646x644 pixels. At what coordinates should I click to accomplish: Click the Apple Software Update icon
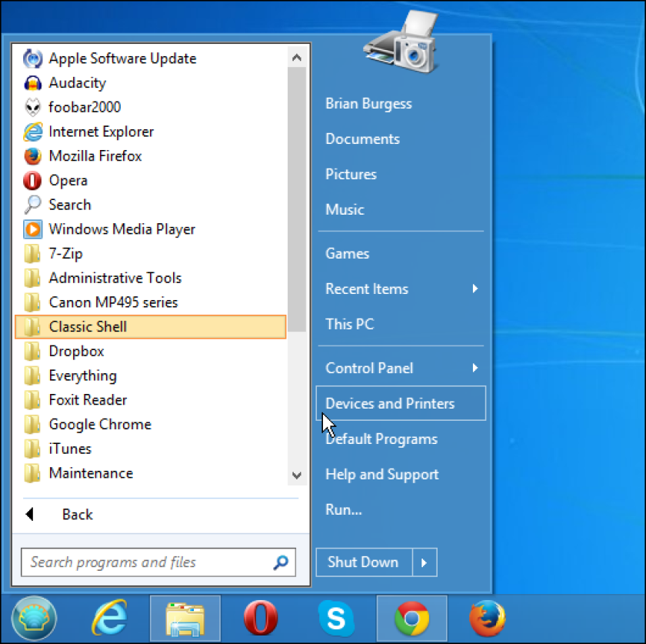coord(32,58)
